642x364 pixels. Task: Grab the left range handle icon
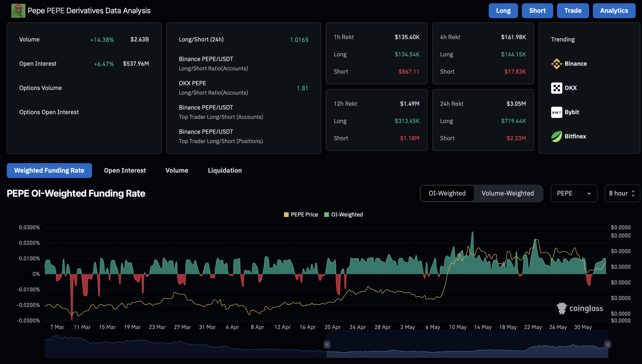pos(327,345)
